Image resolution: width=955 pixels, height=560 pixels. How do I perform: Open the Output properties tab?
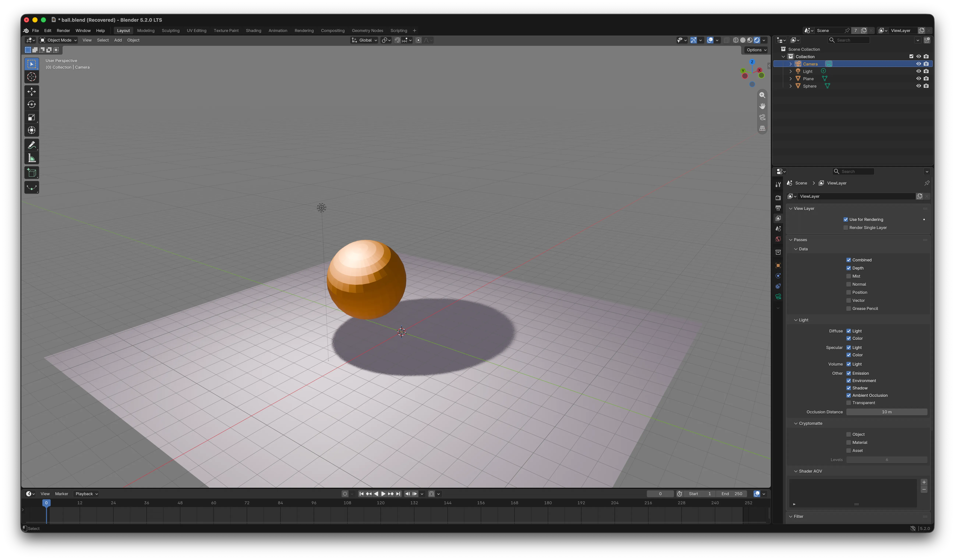(778, 208)
